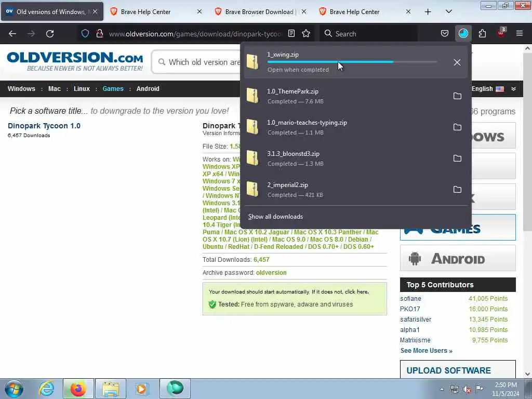
Task: Open contributor safarisilver's profile
Action: [x=416, y=320]
